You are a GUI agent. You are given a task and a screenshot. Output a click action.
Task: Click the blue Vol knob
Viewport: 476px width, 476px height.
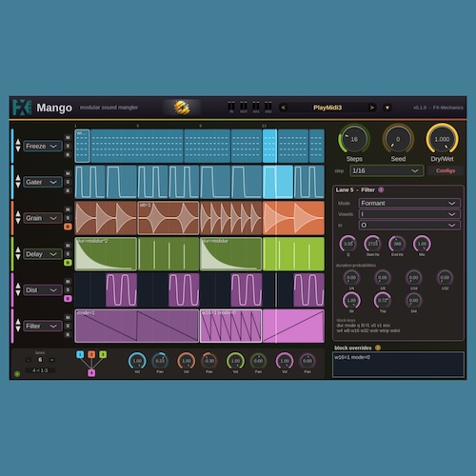(x=137, y=361)
